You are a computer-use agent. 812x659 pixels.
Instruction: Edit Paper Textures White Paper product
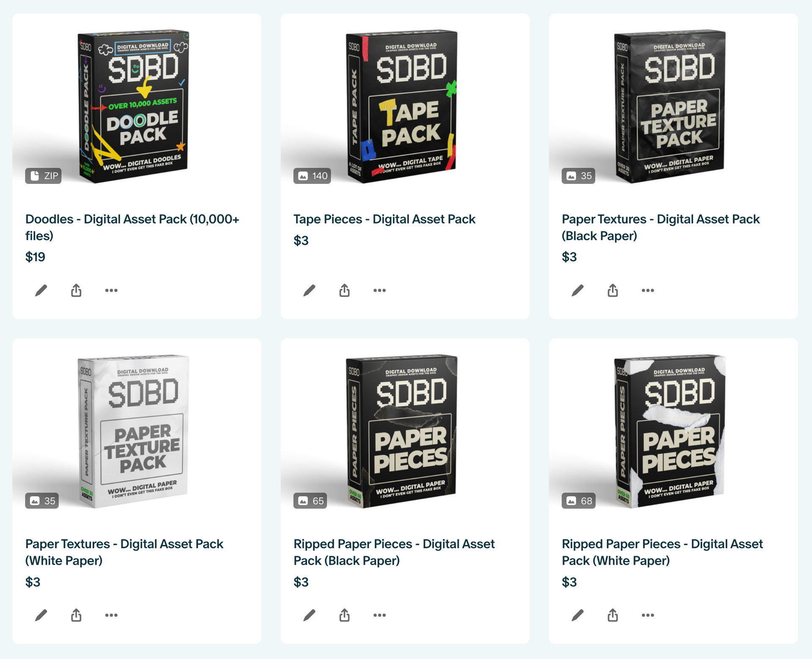coord(41,615)
